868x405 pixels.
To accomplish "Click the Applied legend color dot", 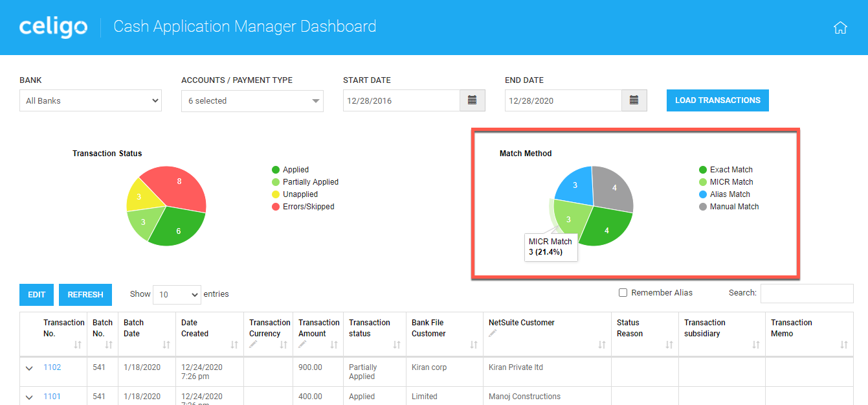I will click(276, 170).
